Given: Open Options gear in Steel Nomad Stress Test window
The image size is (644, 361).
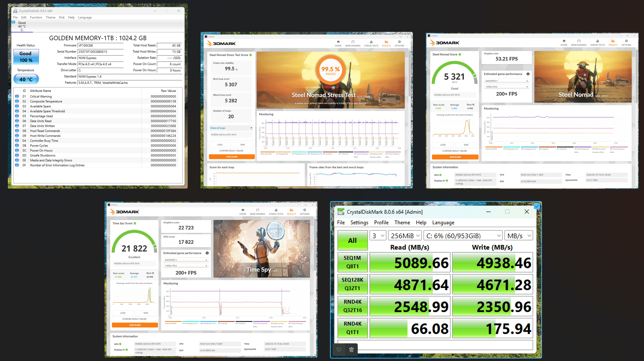Looking at the screenshot, I should (x=399, y=43).
